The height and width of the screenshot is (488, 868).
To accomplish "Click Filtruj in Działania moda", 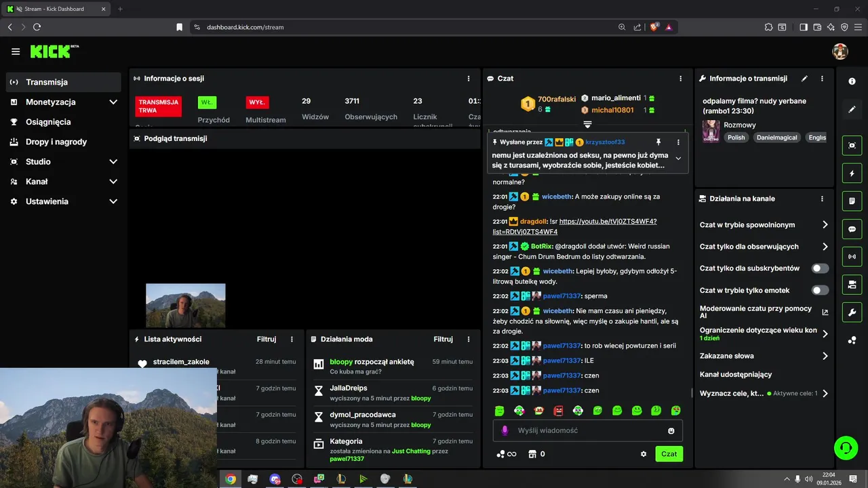I will click(443, 339).
